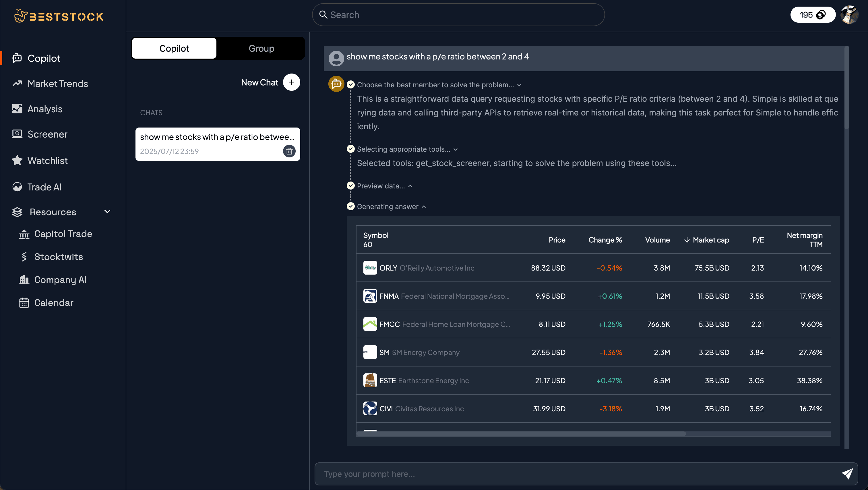Select the Watchlist star icon
This screenshot has height=490, width=868.
[17, 160]
